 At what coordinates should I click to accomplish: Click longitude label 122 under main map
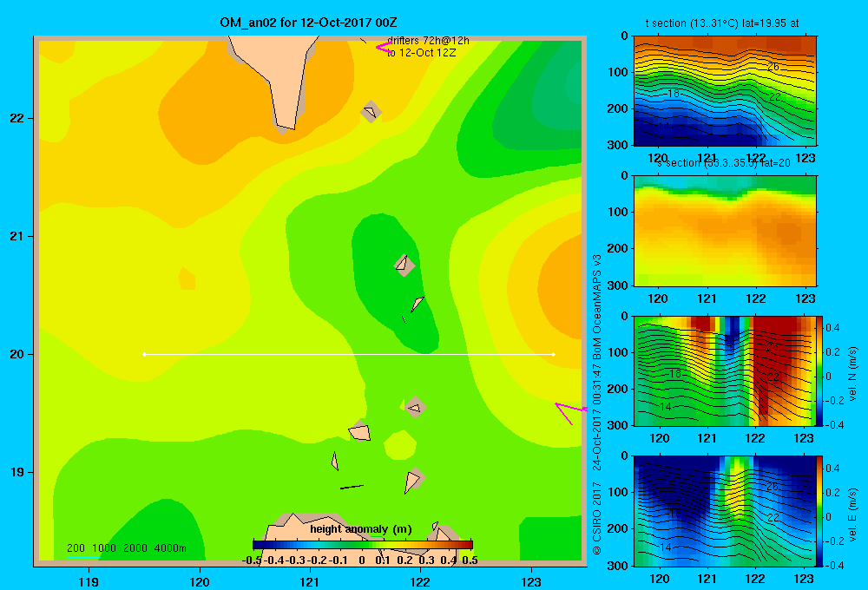(420, 582)
